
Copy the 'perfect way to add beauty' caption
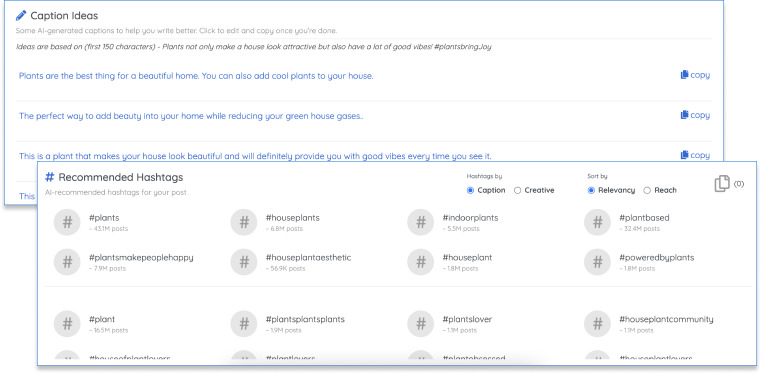(695, 115)
